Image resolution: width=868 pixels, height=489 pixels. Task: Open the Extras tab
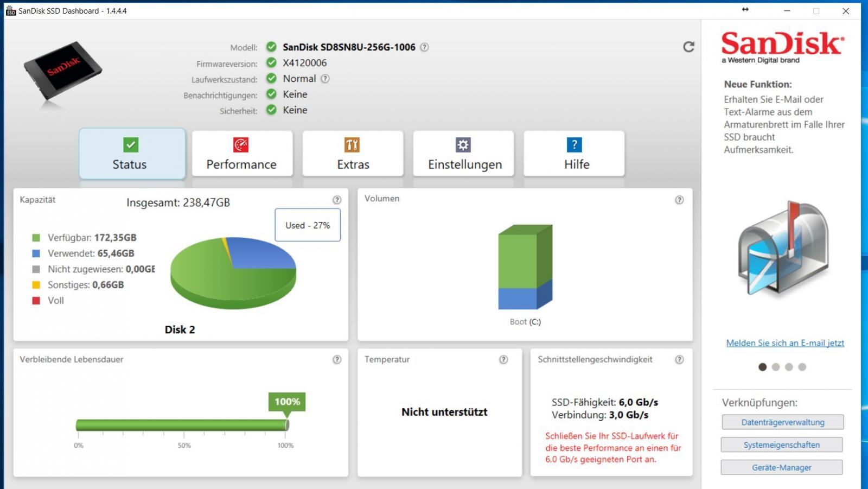(353, 154)
